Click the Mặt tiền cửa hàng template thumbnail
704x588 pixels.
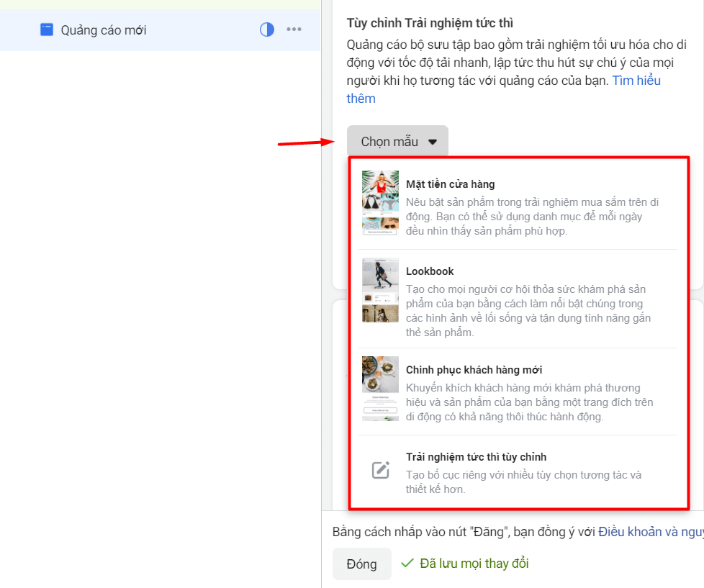(380, 203)
